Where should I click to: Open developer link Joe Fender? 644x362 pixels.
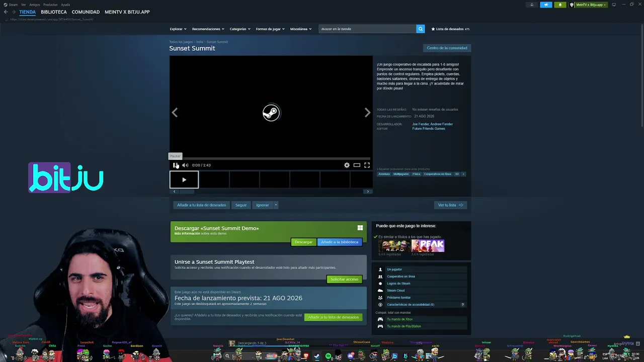[422, 124]
